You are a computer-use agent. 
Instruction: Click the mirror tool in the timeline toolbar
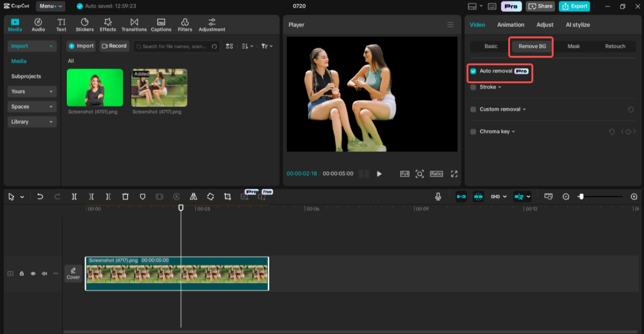pos(193,196)
